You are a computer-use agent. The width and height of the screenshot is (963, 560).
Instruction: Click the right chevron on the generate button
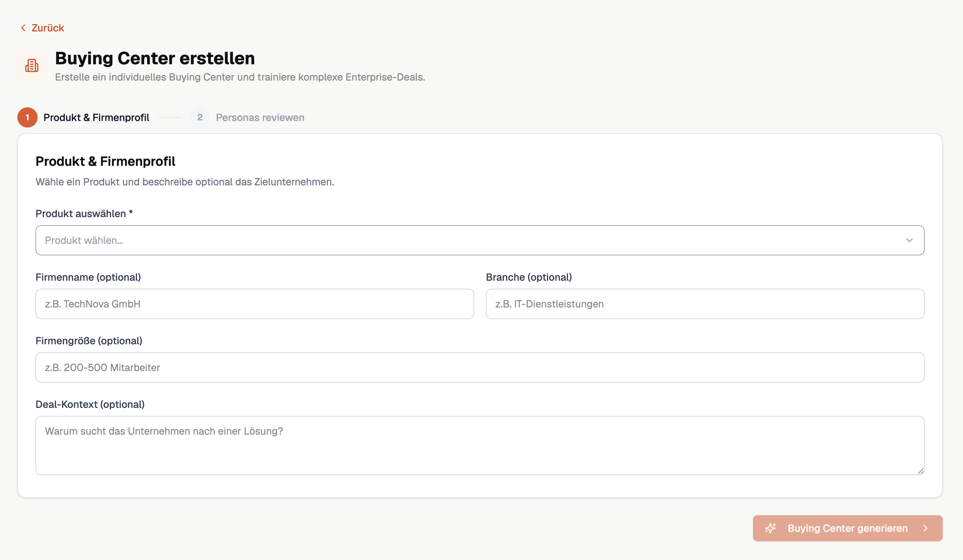(x=925, y=528)
